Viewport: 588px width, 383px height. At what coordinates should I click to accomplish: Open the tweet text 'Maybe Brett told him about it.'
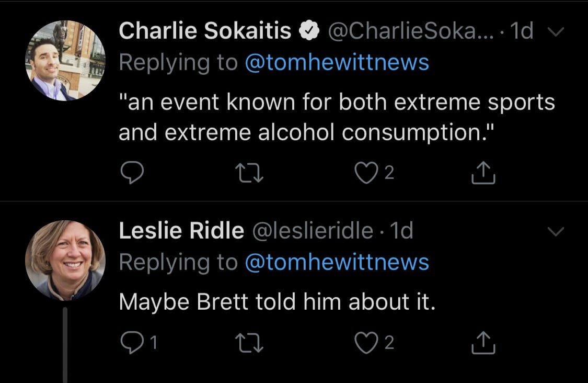pos(277,301)
